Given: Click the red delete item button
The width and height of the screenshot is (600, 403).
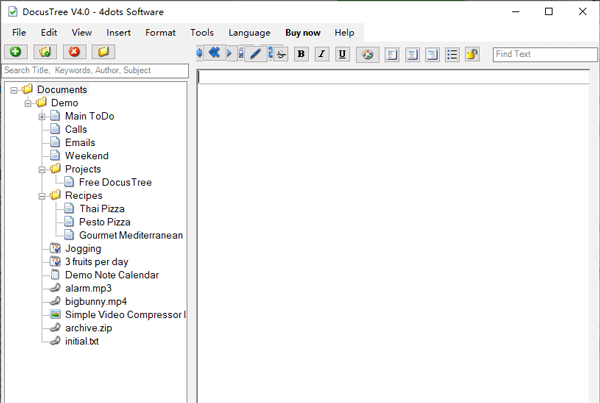Looking at the screenshot, I should tap(74, 52).
